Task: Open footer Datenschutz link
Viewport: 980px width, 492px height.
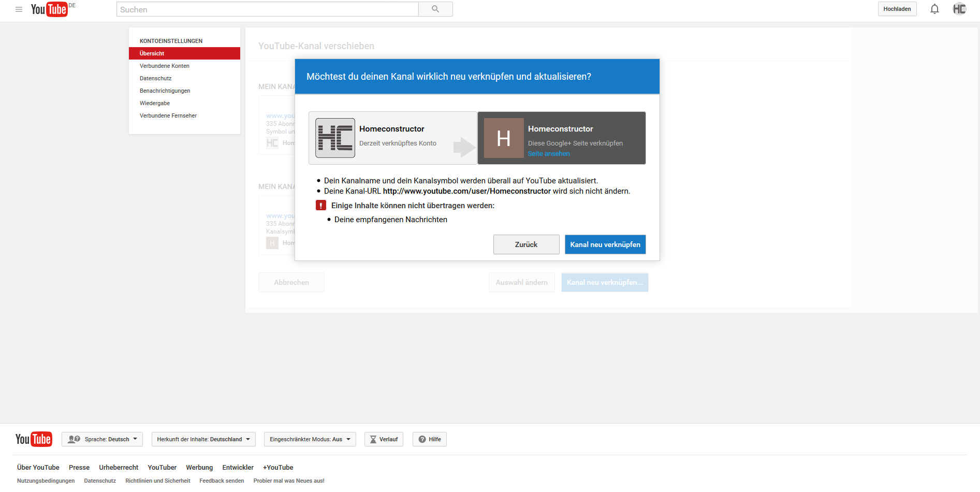Action: click(x=100, y=481)
